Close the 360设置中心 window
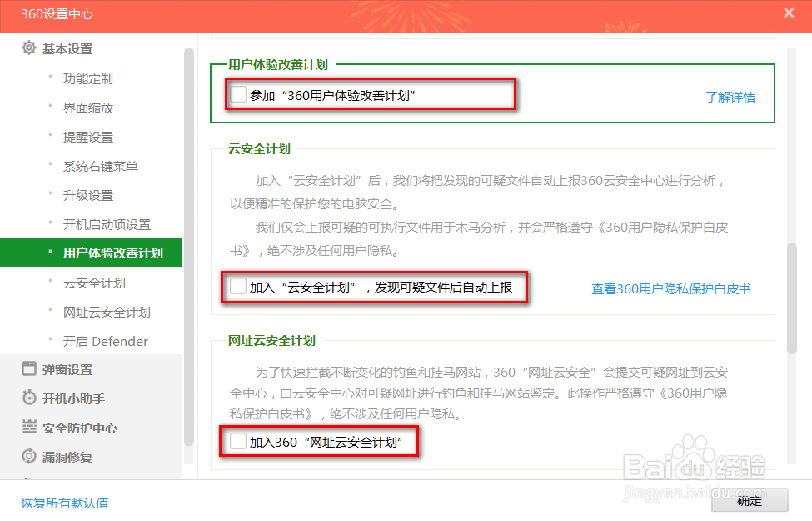 [x=789, y=13]
